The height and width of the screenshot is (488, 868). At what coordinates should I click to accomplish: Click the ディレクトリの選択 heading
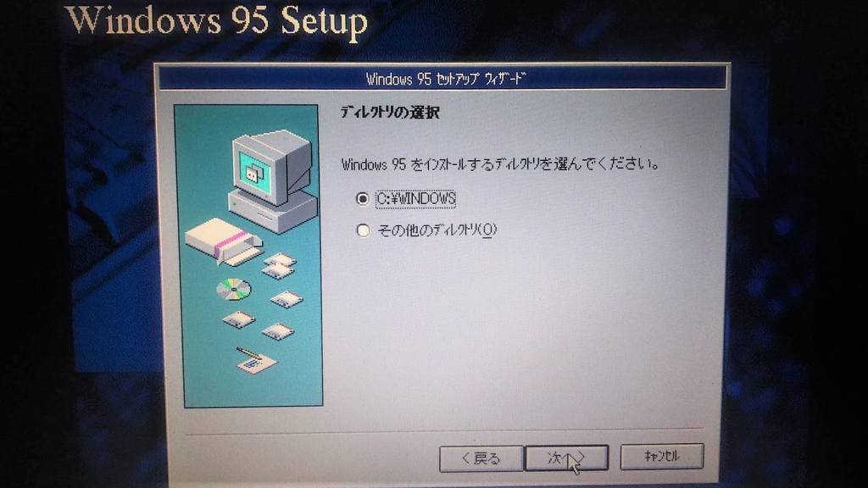pos(390,113)
